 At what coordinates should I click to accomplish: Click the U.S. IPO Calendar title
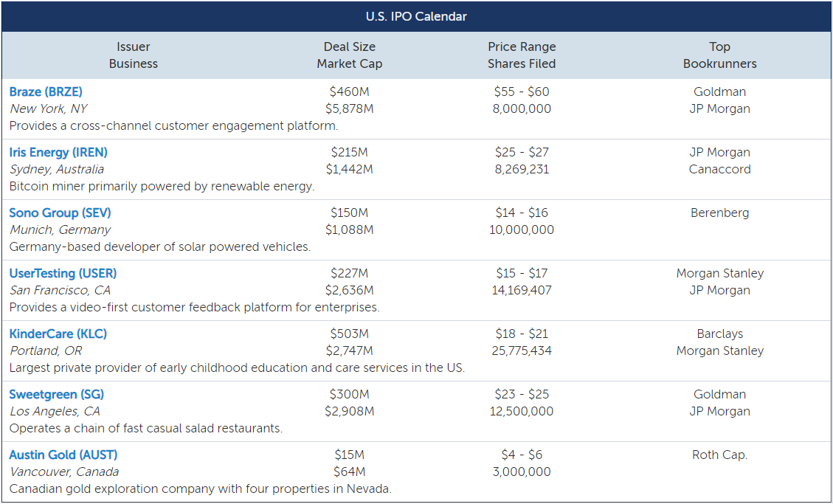(x=416, y=16)
